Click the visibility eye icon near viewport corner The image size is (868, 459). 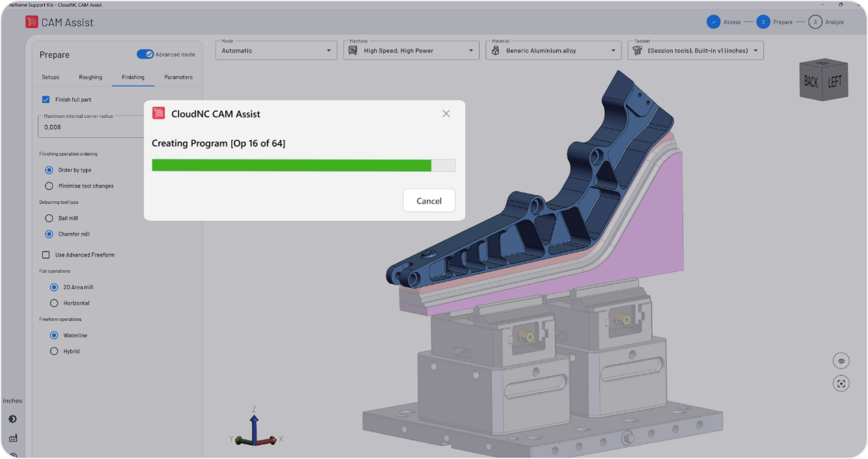coord(841,361)
